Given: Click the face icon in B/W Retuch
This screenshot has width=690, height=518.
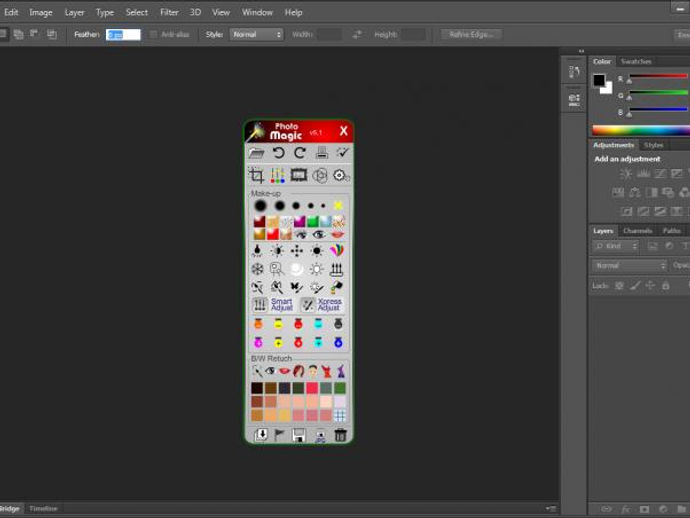Looking at the screenshot, I should [313, 371].
